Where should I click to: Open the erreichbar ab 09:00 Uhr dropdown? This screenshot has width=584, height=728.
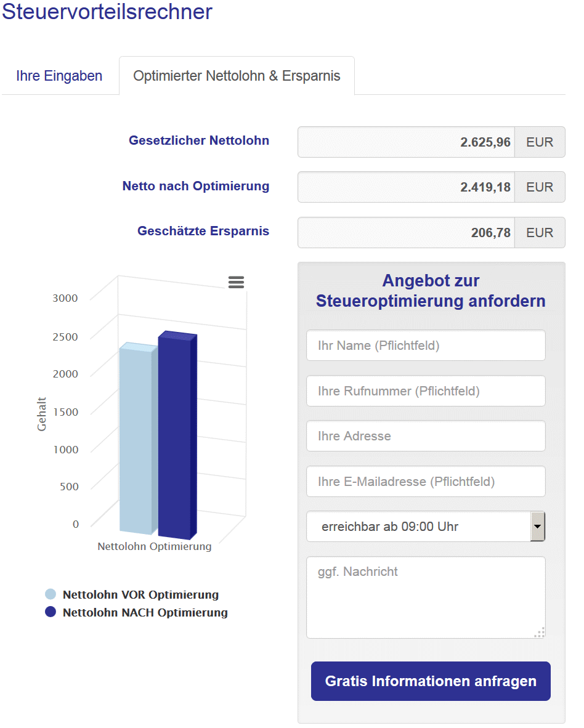pyautogui.click(x=418, y=527)
